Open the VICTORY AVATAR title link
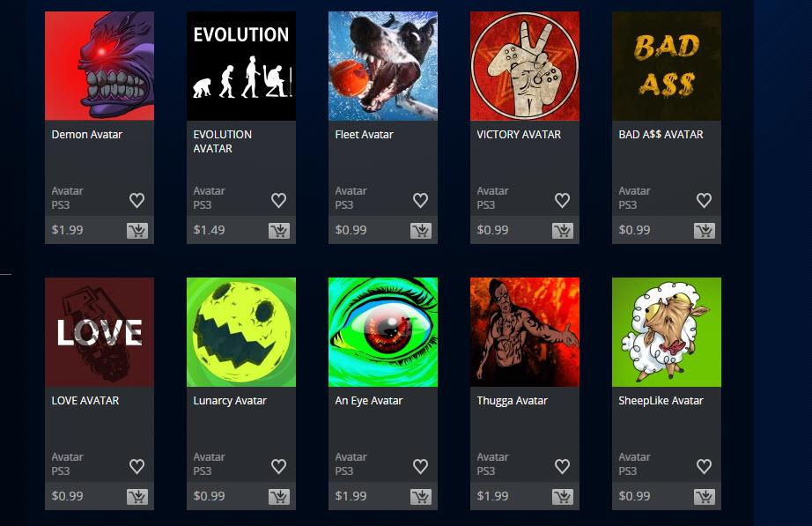The width and height of the screenshot is (812, 526). coord(519,135)
